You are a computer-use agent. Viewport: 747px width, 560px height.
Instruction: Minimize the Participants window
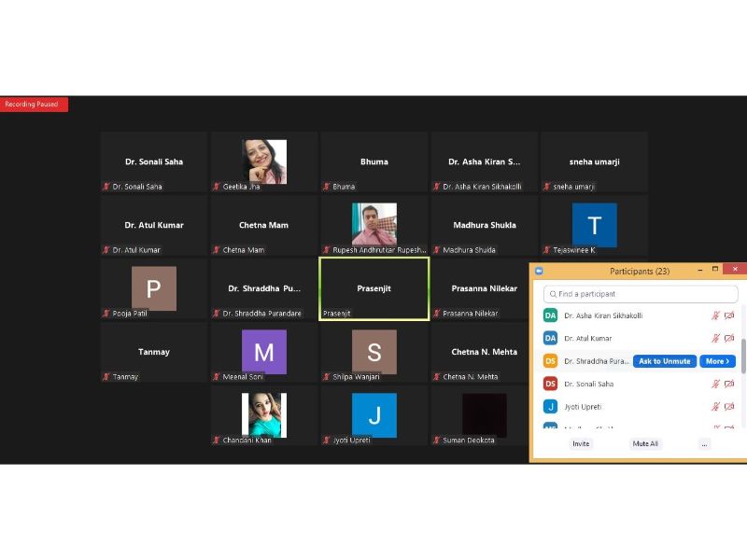click(699, 270)
